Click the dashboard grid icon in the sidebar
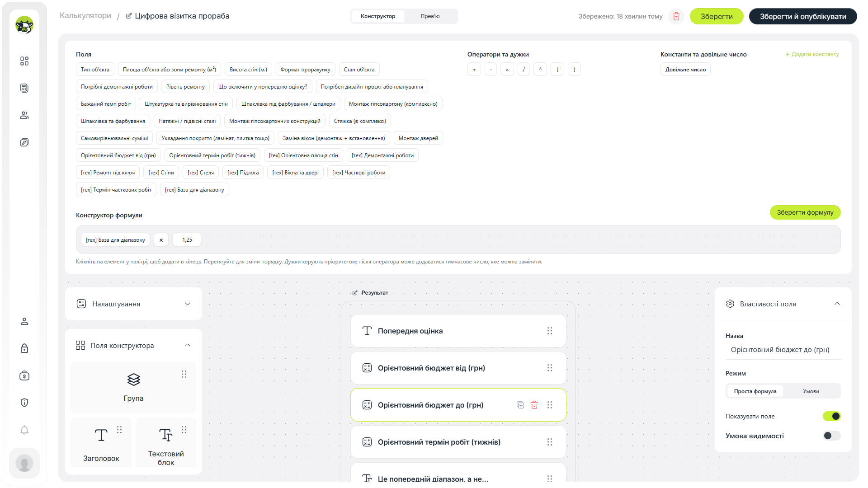This screenshot has width=868, height=488. 24,61
